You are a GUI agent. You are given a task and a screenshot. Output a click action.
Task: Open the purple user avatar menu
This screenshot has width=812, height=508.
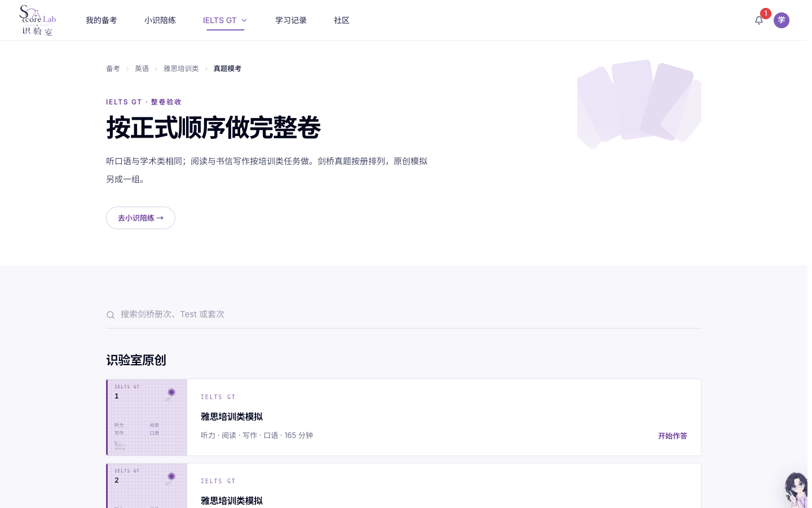tap(782, 20)
